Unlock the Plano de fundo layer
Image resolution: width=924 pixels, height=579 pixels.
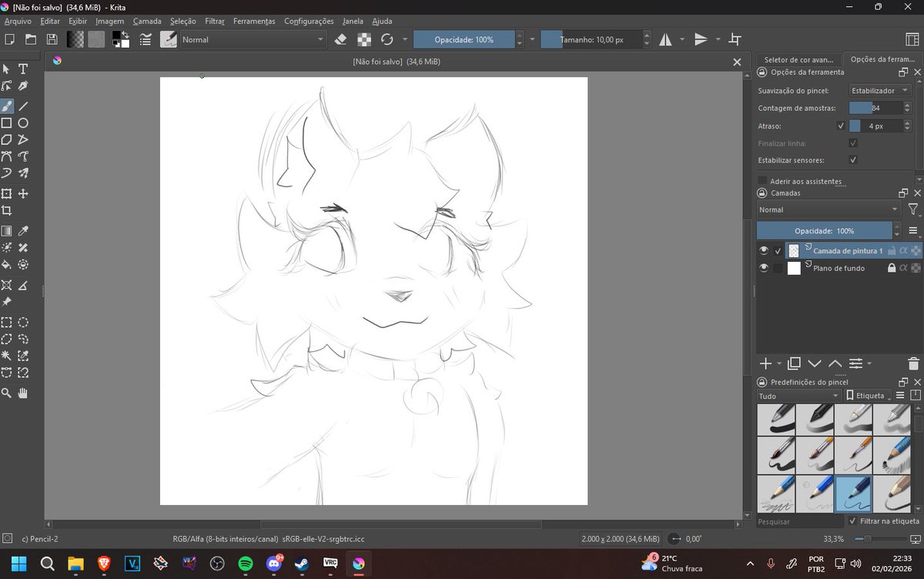click(892, 268)
